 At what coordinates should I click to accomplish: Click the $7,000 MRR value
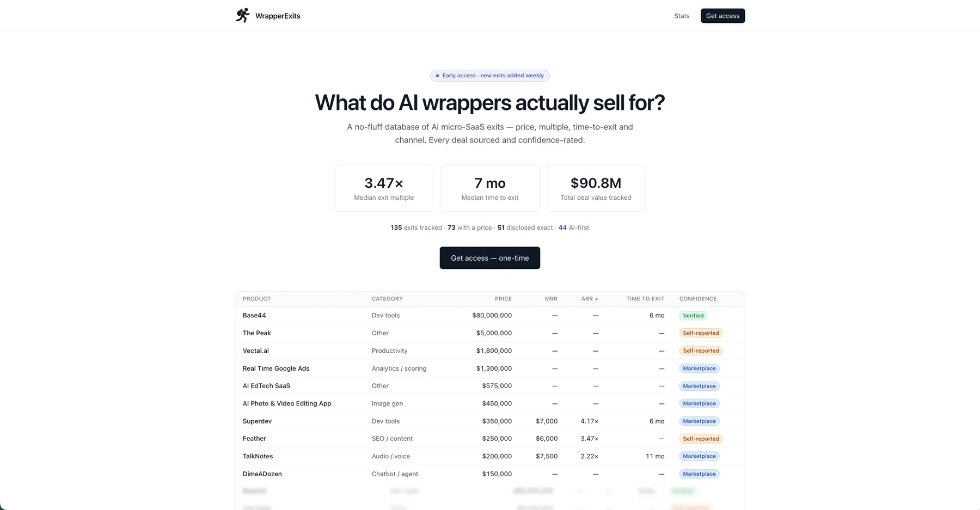pos(547,421)
